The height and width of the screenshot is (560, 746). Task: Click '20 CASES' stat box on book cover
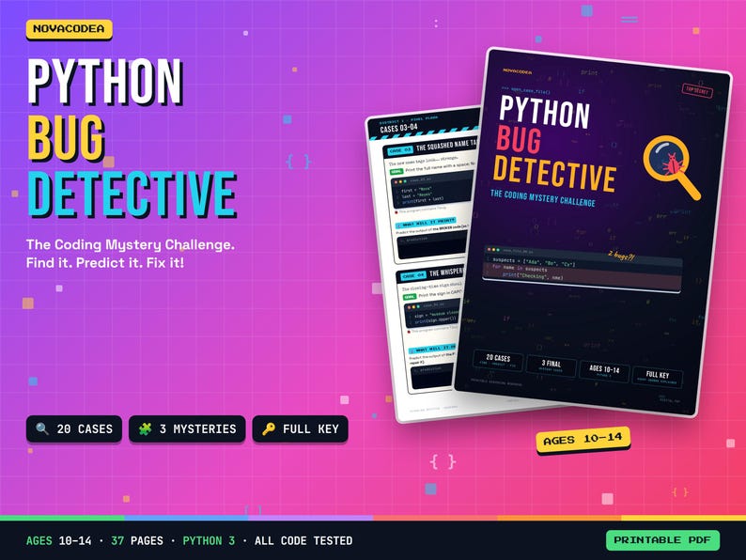pyautogui.click(x=498, y=360)
